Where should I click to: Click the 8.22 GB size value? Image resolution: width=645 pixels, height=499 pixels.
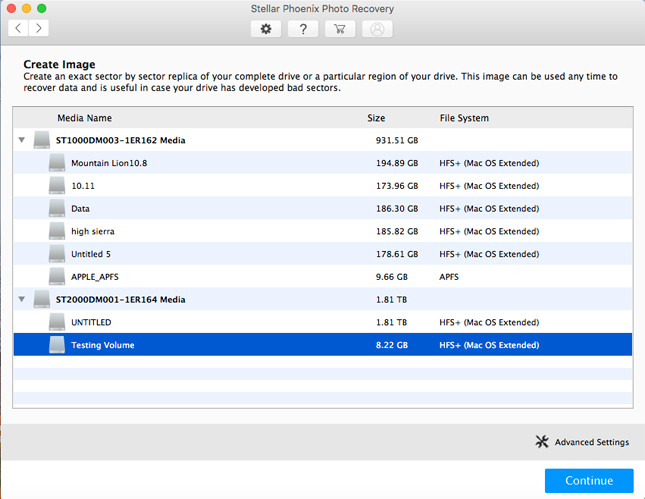tap(392, 345)
